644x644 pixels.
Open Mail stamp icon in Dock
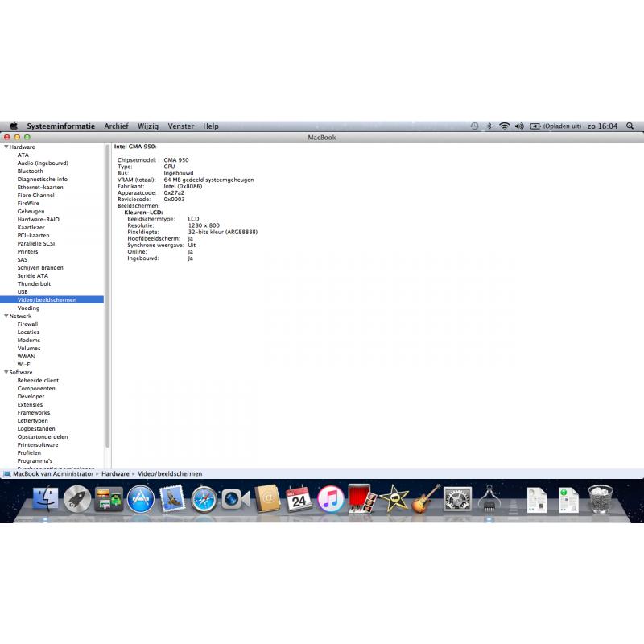click(x=172, y=498)
